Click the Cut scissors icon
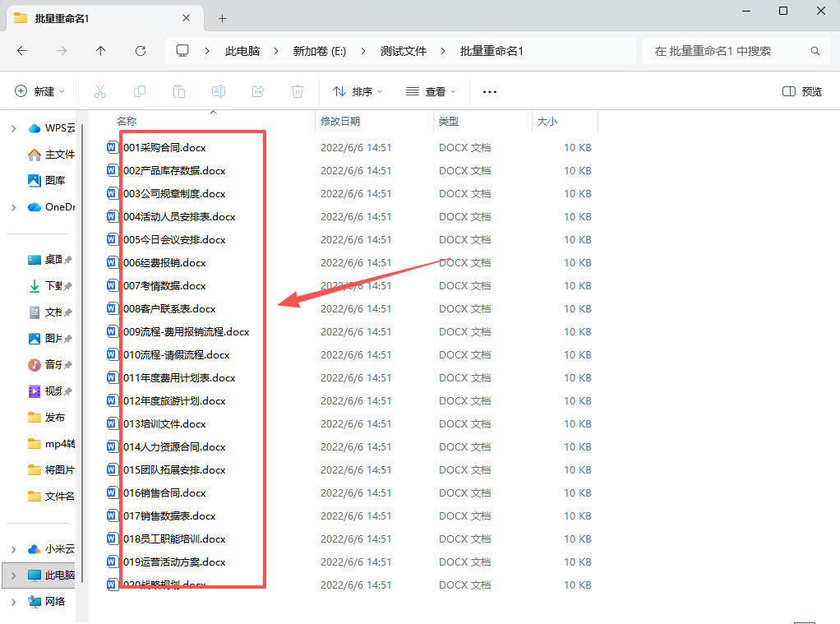This screenshot has width=840, height=624. [x=100, y=92]
